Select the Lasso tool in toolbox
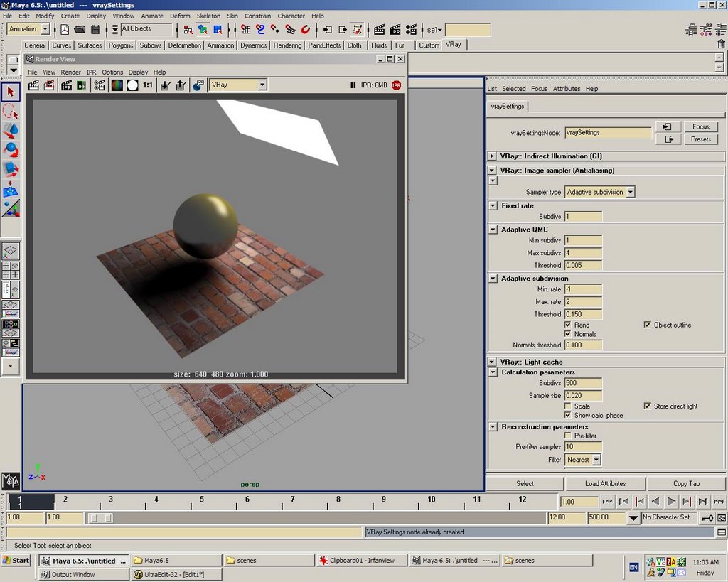The image size is (728, 582). coord(10,112)
